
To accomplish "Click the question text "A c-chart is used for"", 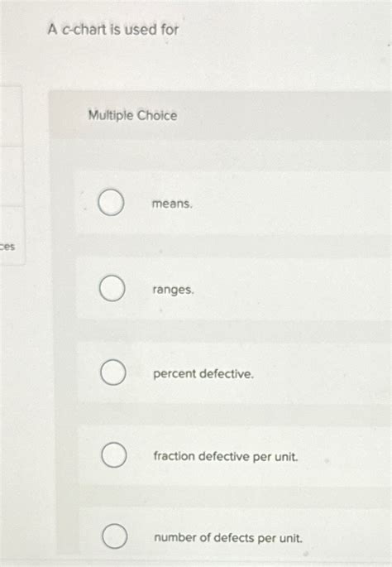I will [x=113, y=29].
